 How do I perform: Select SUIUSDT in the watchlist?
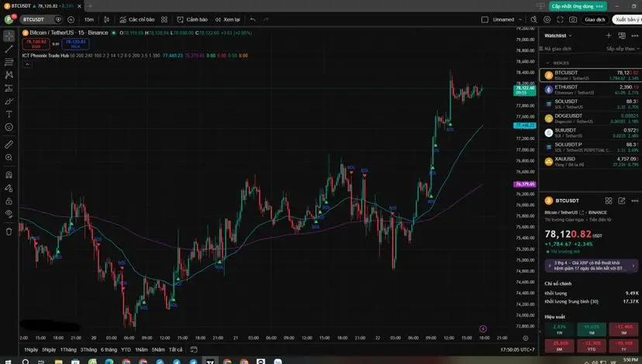pos(591,133)
